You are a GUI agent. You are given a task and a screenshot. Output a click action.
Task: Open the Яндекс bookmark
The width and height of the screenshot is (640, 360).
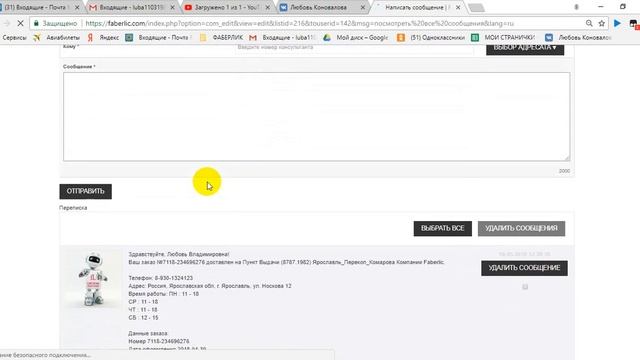(x=103, y=38)
